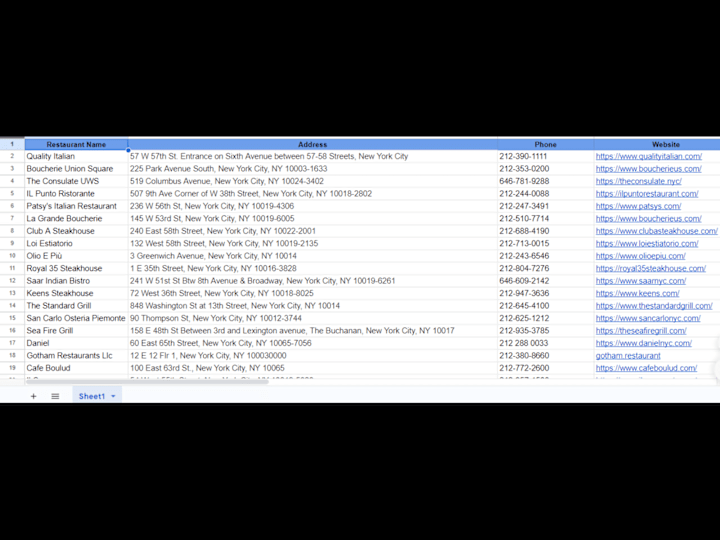The image size is (720, 540).
Task: Select San Carlo Osteria Piemonte cell
Action: point(76,318)
